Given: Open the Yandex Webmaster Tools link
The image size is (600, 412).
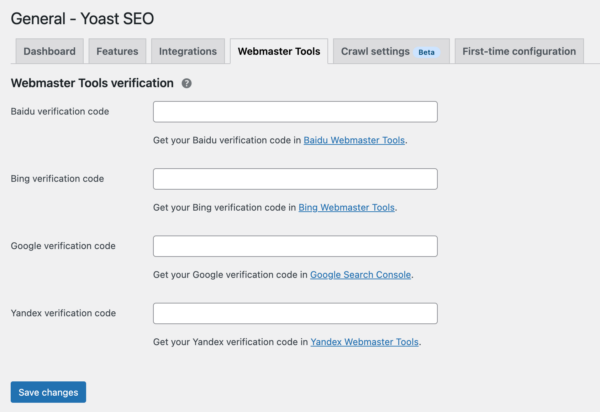Looking at the screenshot, I should (364, 342).
